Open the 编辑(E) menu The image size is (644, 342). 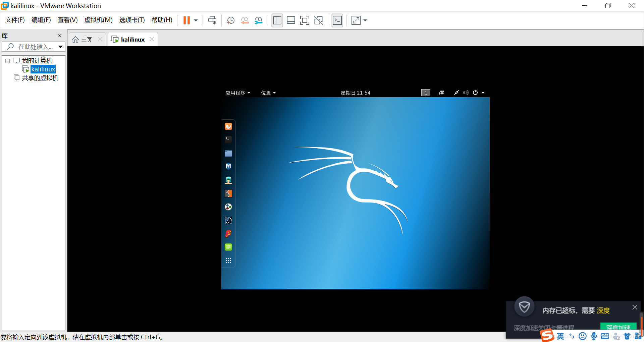point(41,20)
